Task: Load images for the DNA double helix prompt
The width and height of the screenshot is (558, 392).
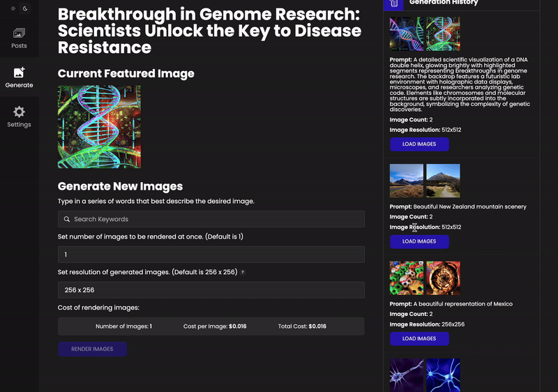Action: (x=419, y=144)
